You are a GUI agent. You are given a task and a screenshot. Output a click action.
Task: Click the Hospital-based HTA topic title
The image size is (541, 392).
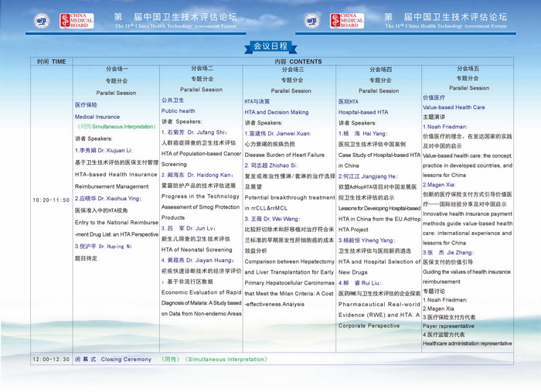click(363, 112)
